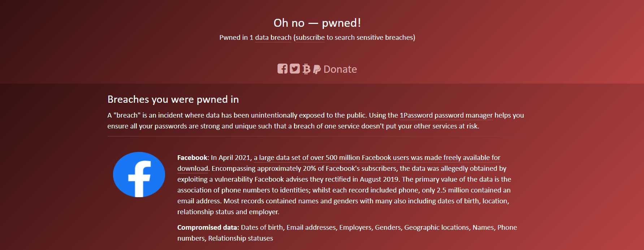Click the PayPal donation icon
The height and width of the screenshot is (250, 644).
tap(317, 69)
